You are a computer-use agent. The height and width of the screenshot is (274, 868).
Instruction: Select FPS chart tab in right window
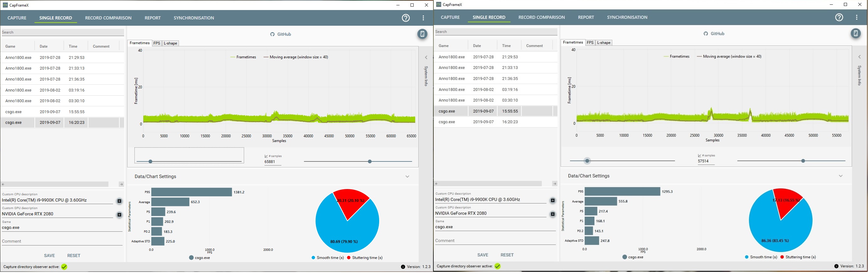pyautogui.click(x=590, y=42)
